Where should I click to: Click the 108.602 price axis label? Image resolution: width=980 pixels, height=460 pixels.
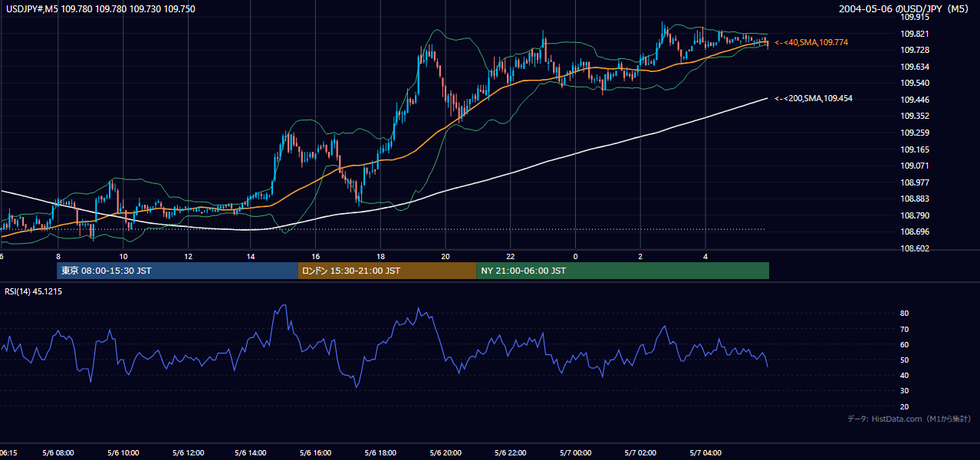click(915, 248)
